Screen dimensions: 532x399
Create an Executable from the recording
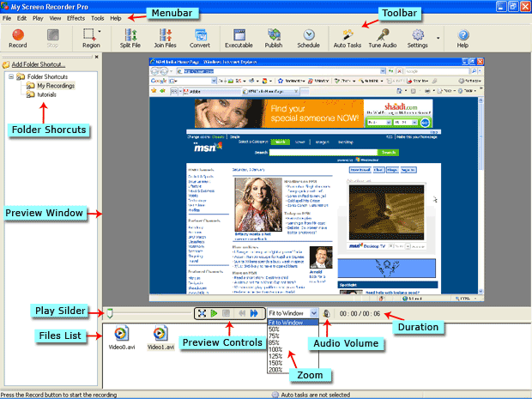239,37
